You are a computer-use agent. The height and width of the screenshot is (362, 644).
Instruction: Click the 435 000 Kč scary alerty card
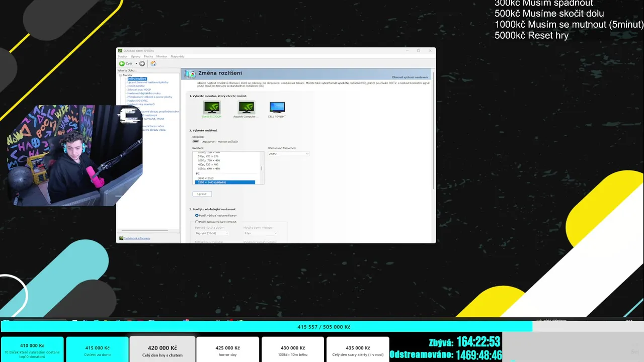tap(358, 349)
